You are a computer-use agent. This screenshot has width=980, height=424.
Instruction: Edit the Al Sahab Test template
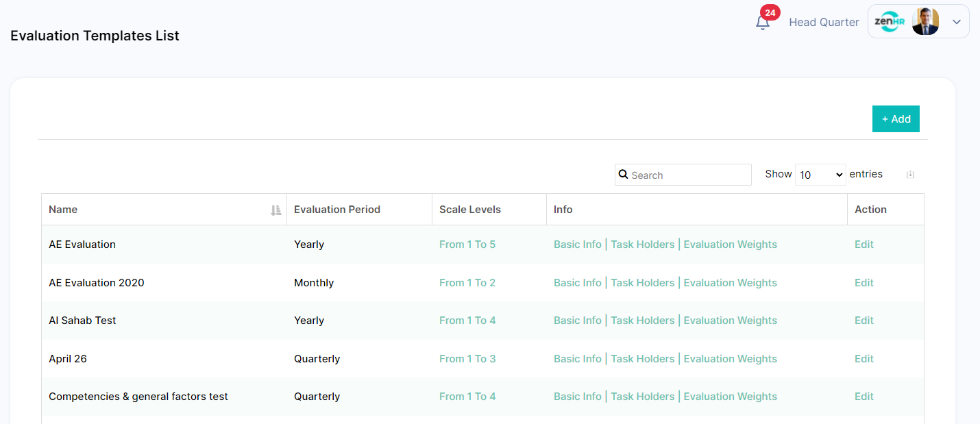pyautogui.click(x=864, y=321)
